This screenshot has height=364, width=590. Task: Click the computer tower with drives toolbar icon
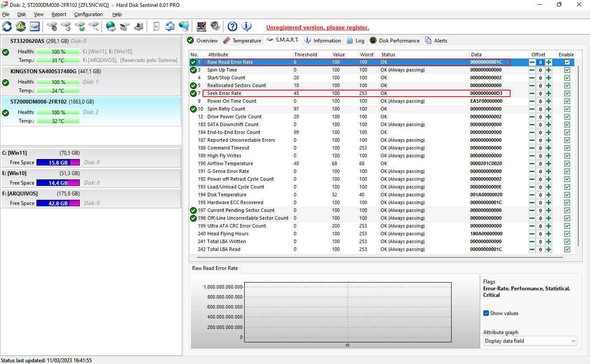tap(139, 26)
